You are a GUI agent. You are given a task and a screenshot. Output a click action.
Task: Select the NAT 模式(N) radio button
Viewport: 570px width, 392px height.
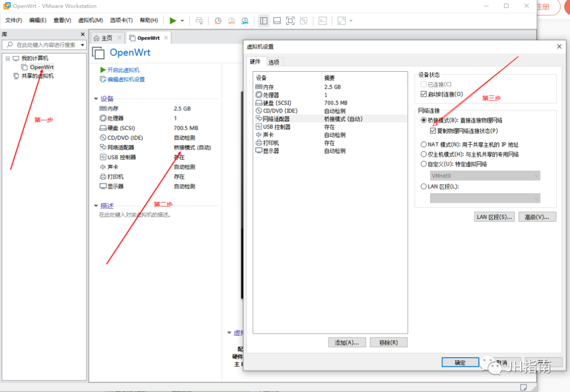[x=423, y=144]
